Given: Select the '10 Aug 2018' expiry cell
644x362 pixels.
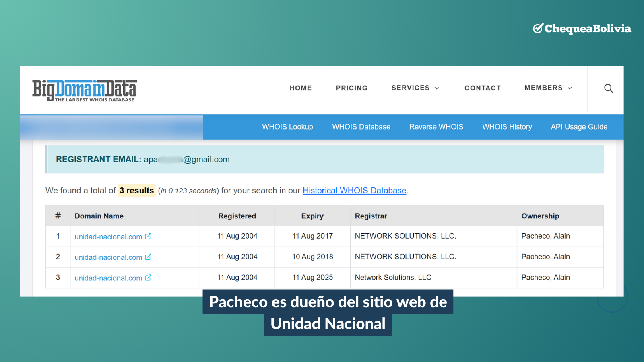Looking at the screenshot, I should tap(313, 257).
